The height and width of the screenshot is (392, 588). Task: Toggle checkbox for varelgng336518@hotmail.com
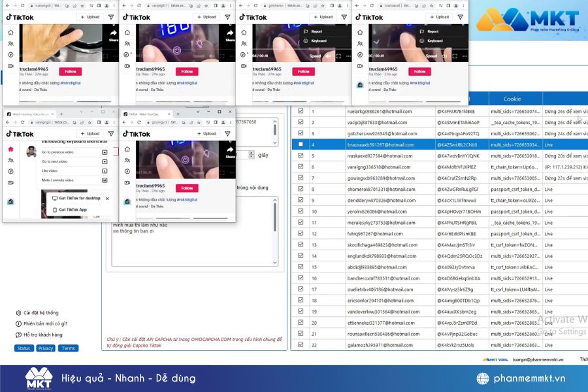coord(301,167)
